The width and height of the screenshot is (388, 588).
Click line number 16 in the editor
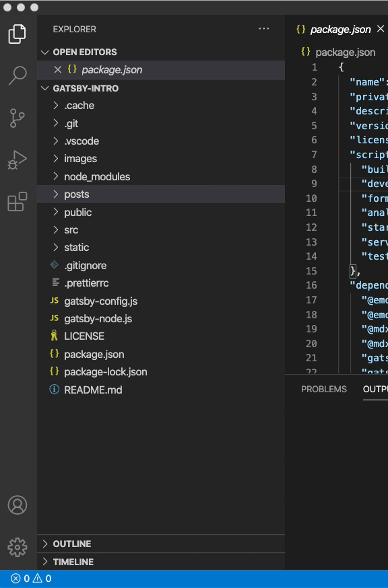click(x=311, y=285)
